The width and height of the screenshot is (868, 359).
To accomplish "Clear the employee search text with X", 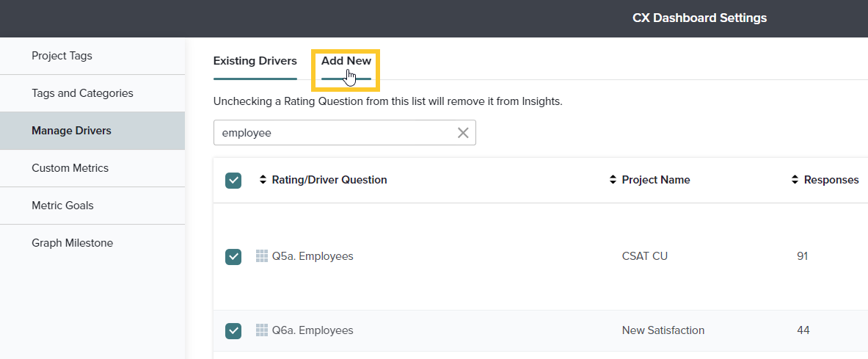I will tap(463, 133).
